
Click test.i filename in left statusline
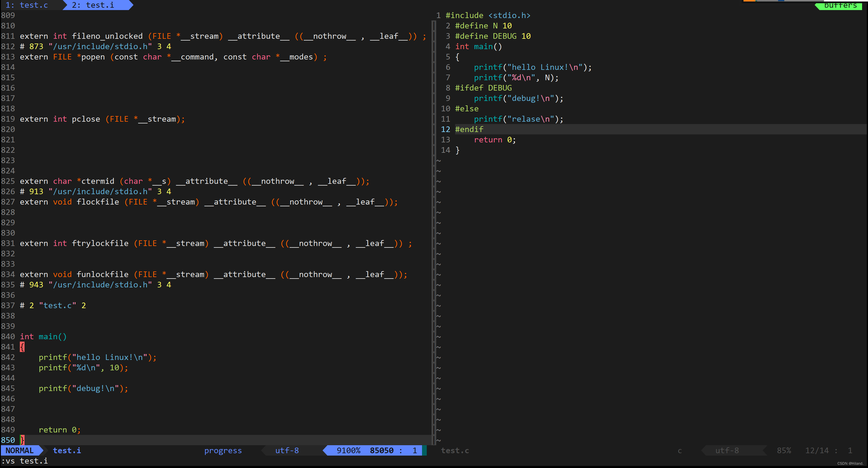[x=67, y=451]
